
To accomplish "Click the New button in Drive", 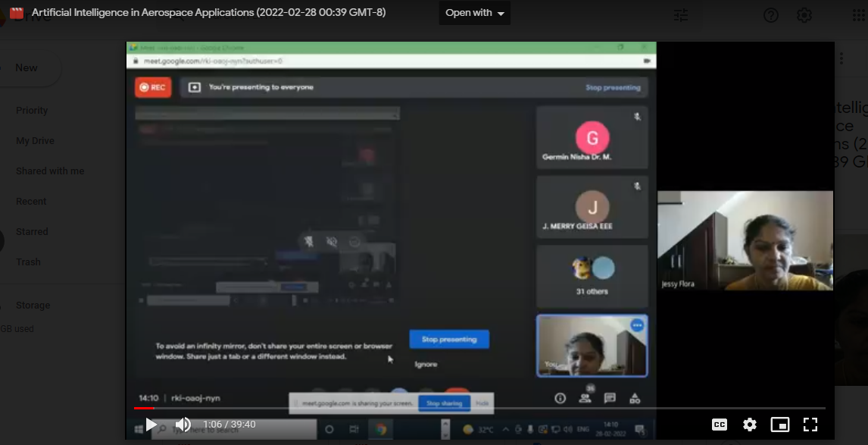I will [27, 68].
